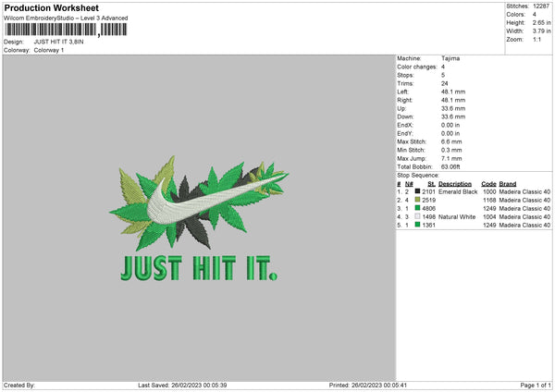This screenshot has height=392, width=555.
Task: Click the embroidered JUST HIT IT design preview
Action: coord(199,218)
